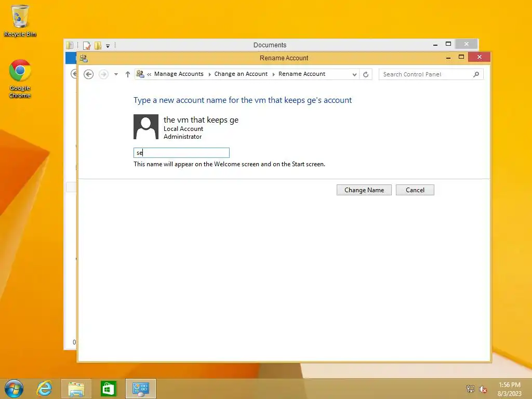This screenshot has height=399, width=532.
Task: Open the Start button
Action: click(x=14, y=389)
